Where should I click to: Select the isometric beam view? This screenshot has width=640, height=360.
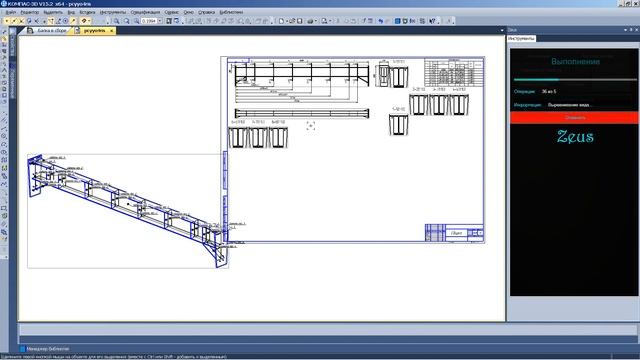pos(128,211)
